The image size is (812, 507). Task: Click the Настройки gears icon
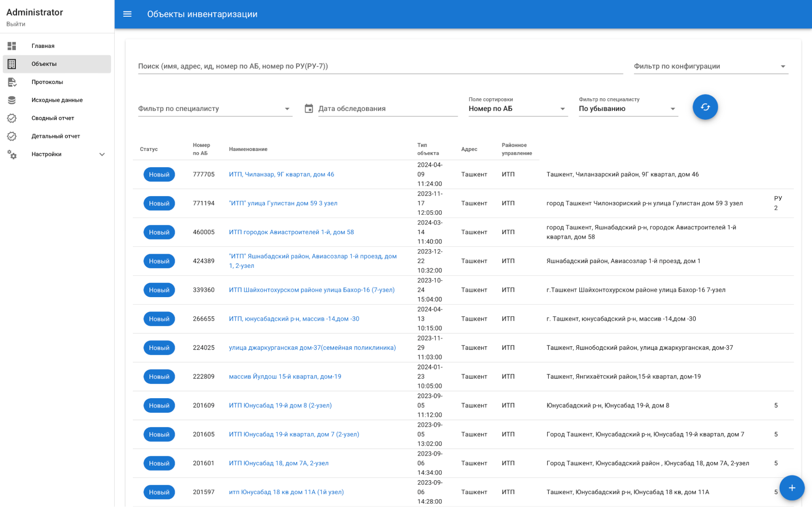point(12,154)
